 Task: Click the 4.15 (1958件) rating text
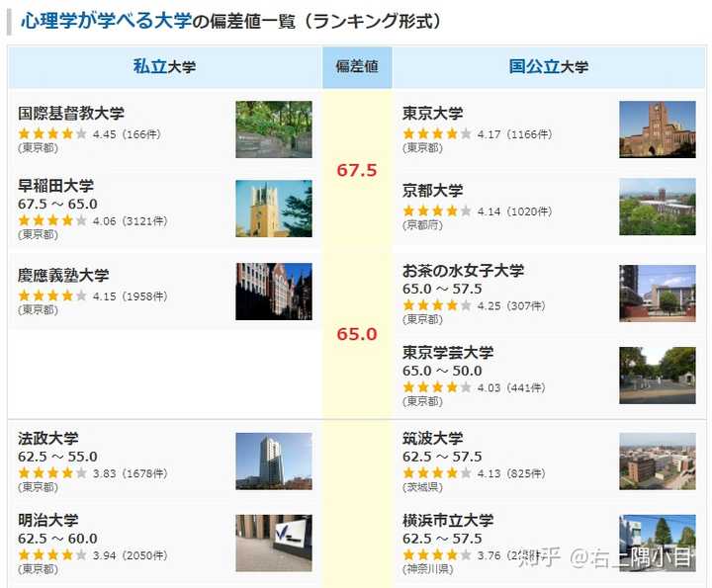[131, 296]
